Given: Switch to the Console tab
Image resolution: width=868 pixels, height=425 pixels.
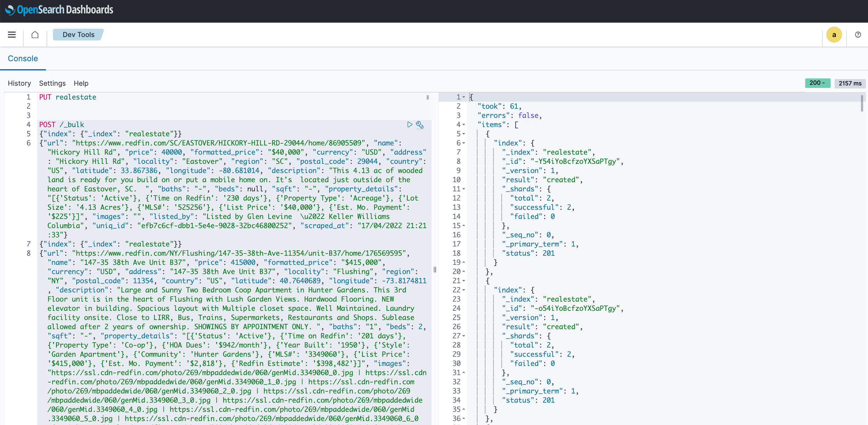Looking at the screenshot, I should click(x=23, y=58).
